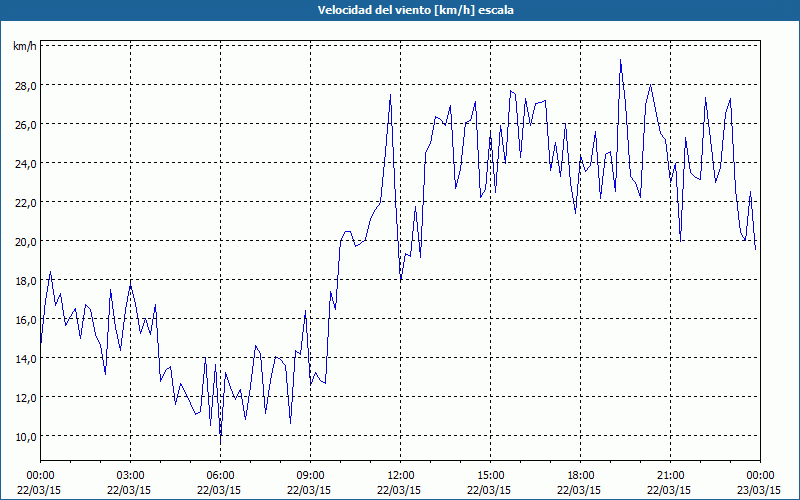Click the chart title 'Velocidad del viento [km/h] escala'
Screen dimensions: 800x500
pyautogui.click(x=415, y=10)
